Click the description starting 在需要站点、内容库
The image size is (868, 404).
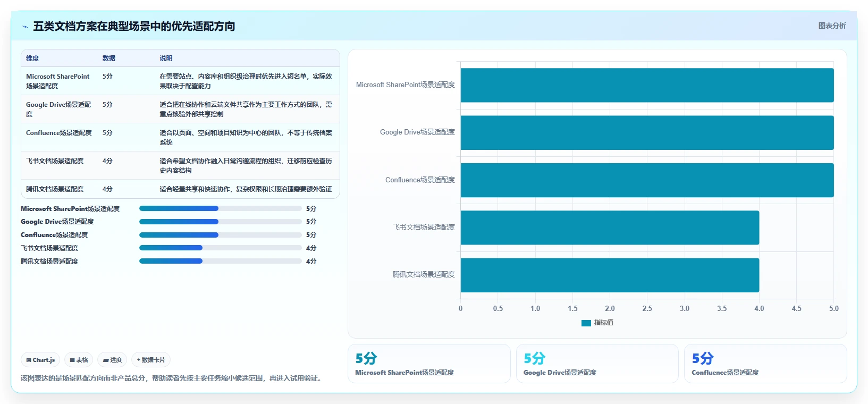[x=246, y=81]
